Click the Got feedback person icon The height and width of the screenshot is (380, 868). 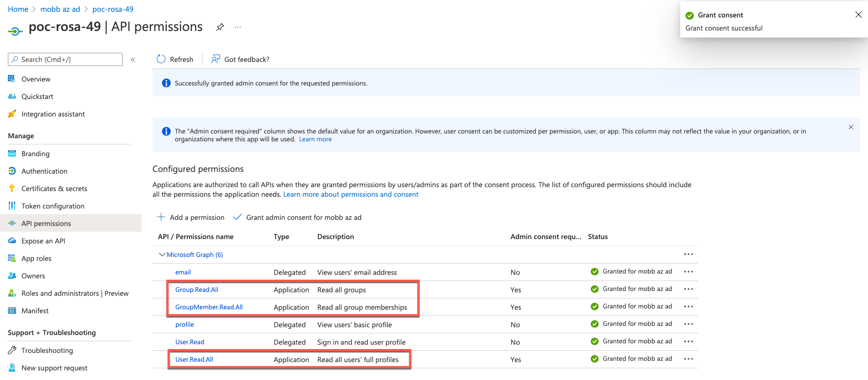tap(215, 59)
